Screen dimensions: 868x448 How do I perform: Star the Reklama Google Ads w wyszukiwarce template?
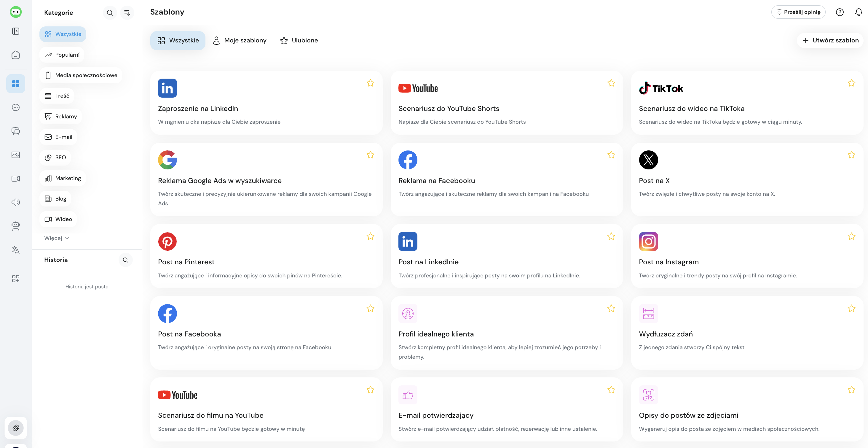coord(370,155)
